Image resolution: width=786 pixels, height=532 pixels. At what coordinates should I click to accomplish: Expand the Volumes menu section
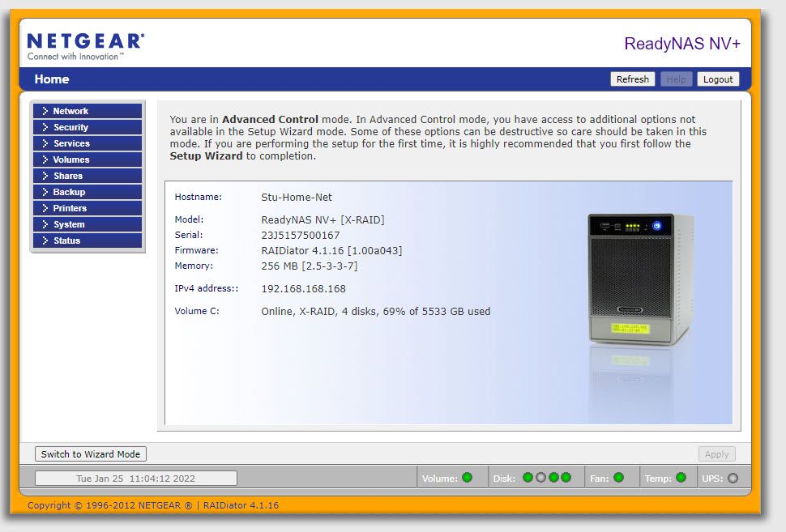(88, 160)
